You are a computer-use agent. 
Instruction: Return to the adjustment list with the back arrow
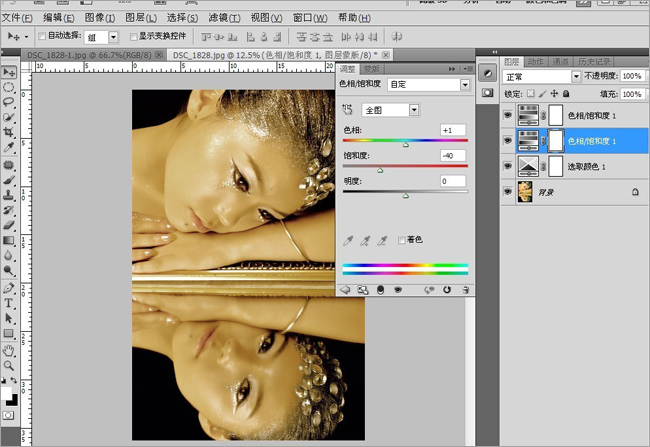point(345,290)
